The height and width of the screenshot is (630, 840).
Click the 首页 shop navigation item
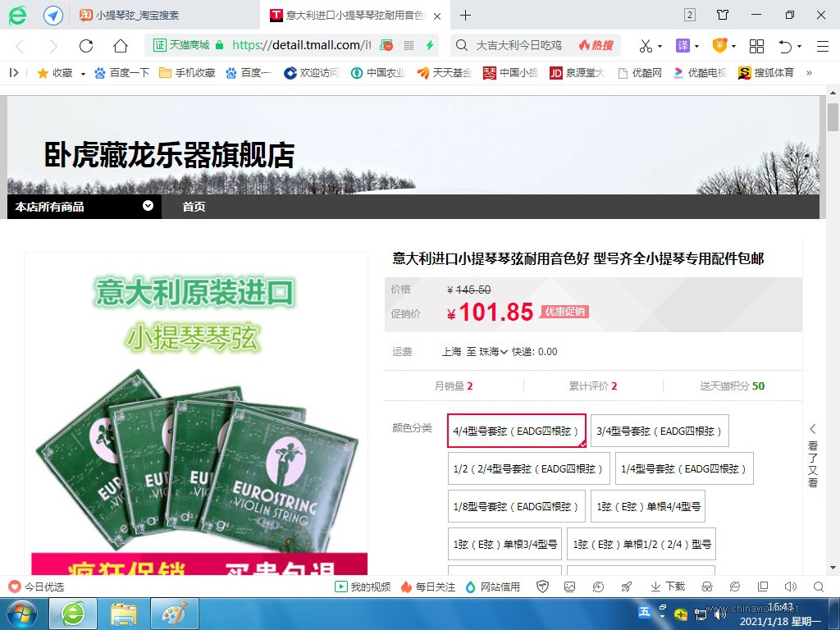point(194,207)
